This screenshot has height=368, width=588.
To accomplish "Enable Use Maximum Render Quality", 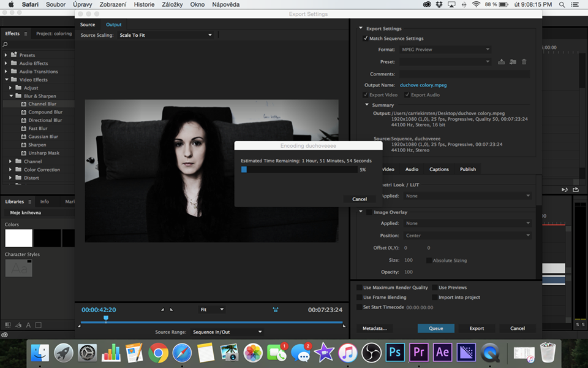I will coord(359,288).
